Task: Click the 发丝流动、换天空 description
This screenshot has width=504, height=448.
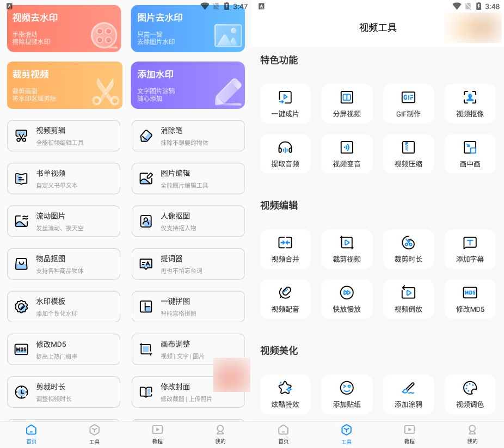Action: pyautogui.click(x=60, y=228)
